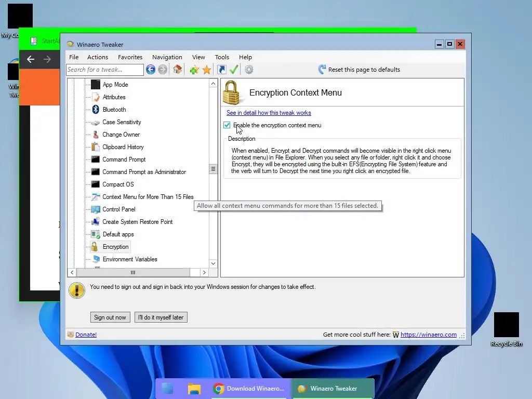Select the Control Panel monitor icon
Screen dimensions: 532x399
click(96, 209)
